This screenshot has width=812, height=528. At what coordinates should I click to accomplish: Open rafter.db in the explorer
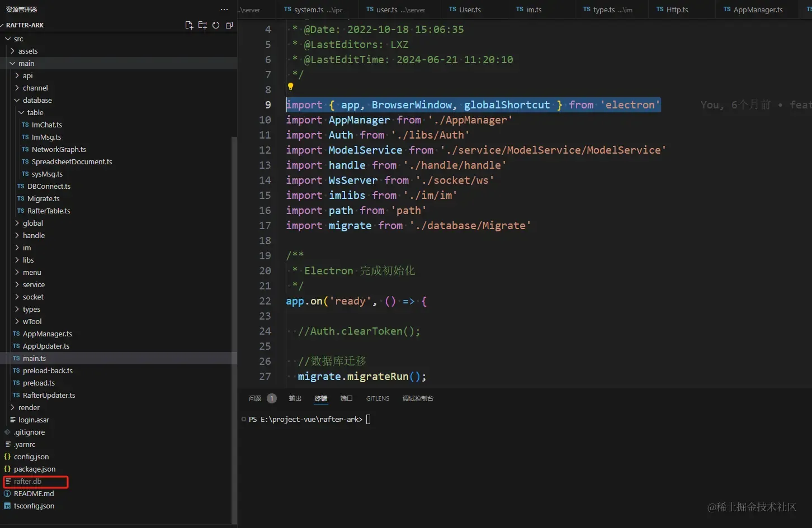(119, 481)
